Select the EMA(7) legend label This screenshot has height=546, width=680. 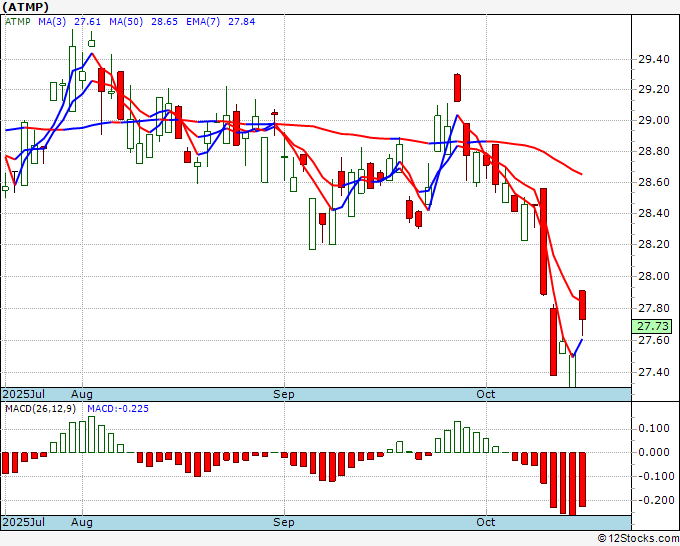click(x=203, y=22)
